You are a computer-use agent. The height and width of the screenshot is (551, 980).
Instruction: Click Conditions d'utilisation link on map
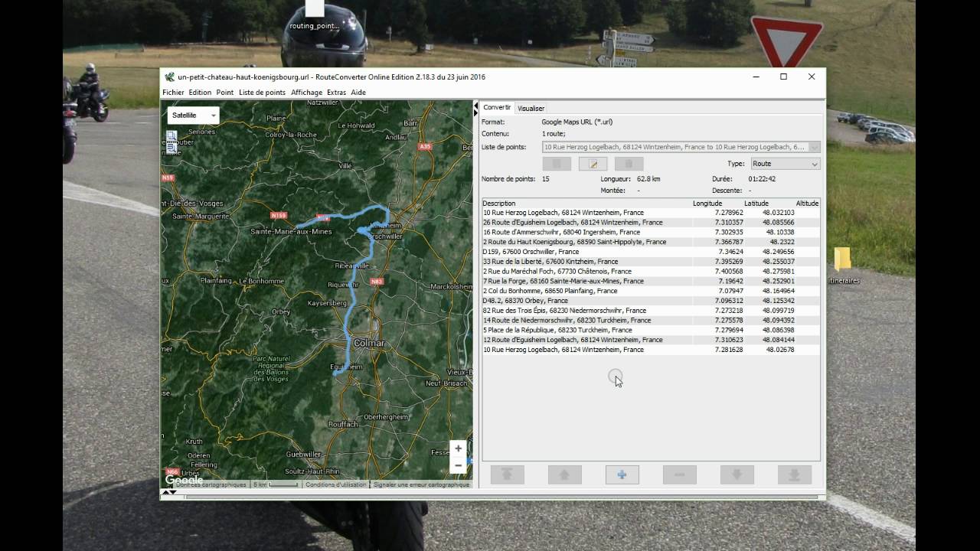pos(335,484)
